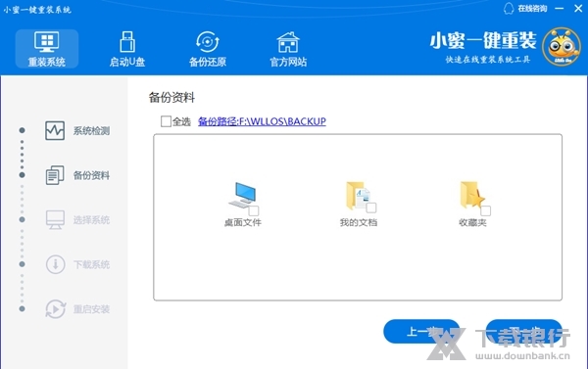The width and height of the screenshot is (588, 369).
Task: Tick the 全选 select-all checkbox
Action: coord(166,121)
